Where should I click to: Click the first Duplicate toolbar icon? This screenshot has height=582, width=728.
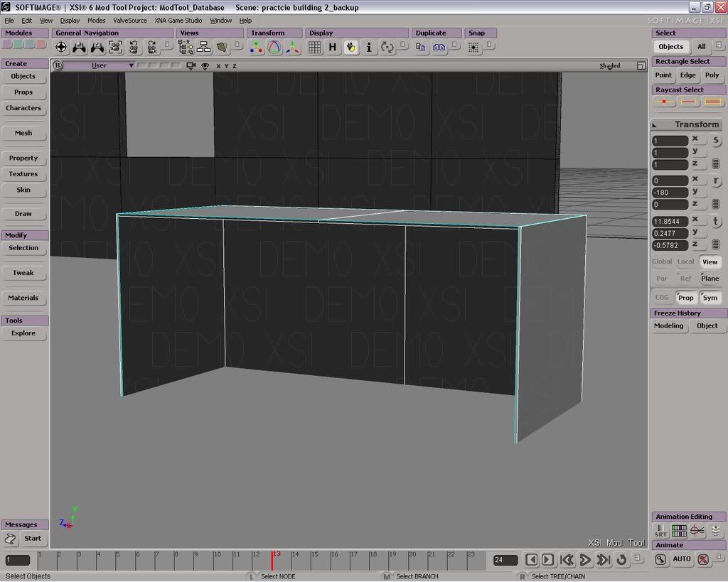point(421,48)
